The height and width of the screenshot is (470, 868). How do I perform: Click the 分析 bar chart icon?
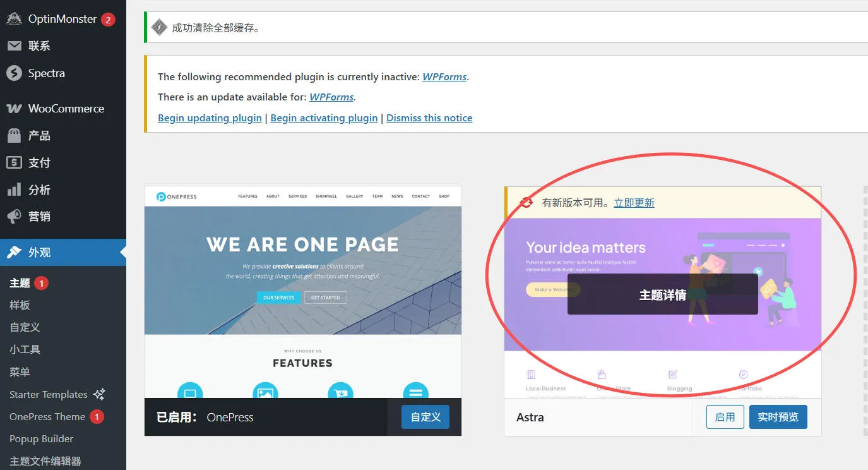pyautogui.click(x=14, y=190)
